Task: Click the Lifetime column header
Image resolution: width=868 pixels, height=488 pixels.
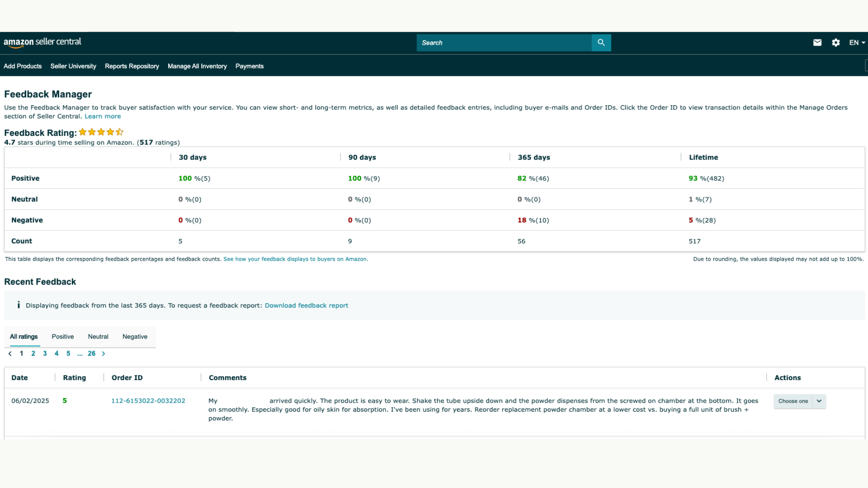Action: point(703,157)
